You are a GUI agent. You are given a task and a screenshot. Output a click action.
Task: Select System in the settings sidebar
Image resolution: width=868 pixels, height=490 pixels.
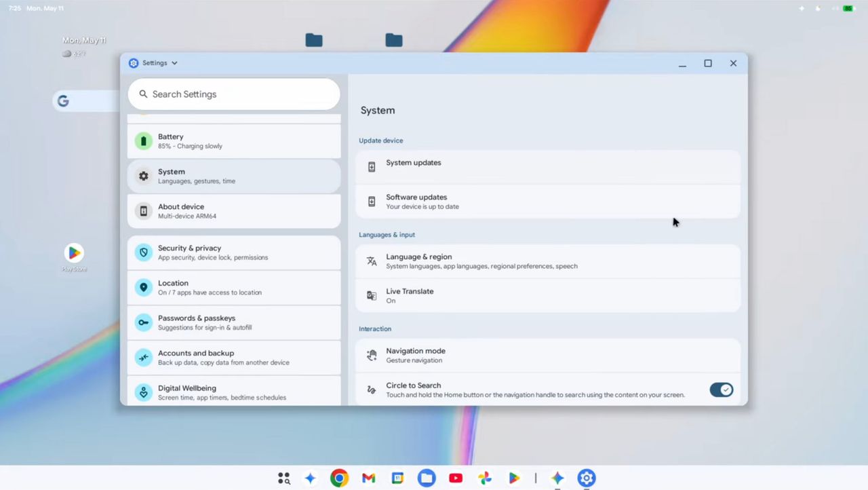tap(234, 176)
